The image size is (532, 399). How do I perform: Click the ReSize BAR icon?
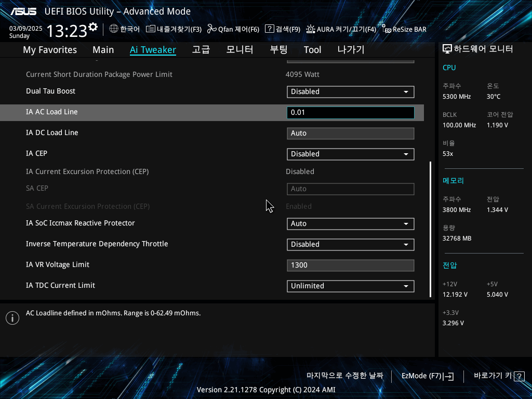coord(387,29)
